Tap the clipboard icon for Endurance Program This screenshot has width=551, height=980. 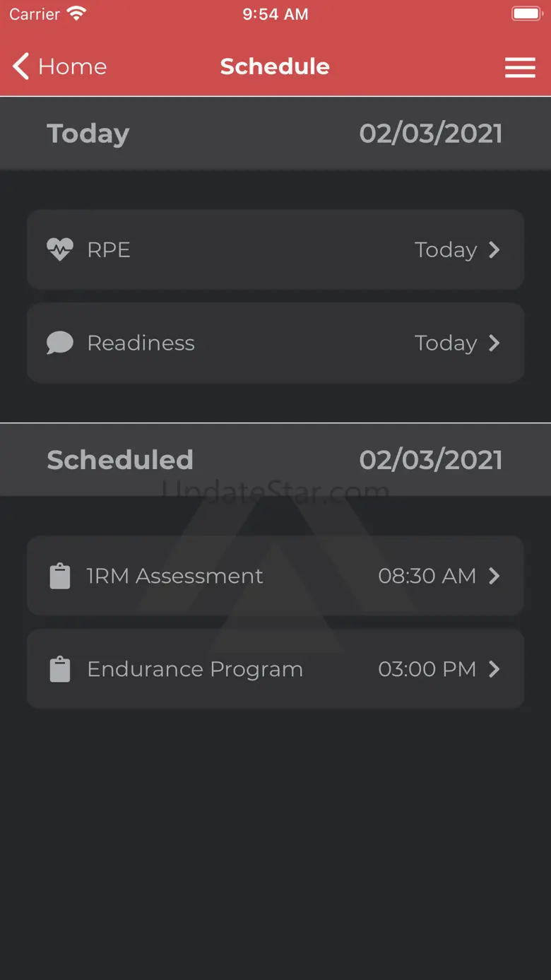pos(60,669)
